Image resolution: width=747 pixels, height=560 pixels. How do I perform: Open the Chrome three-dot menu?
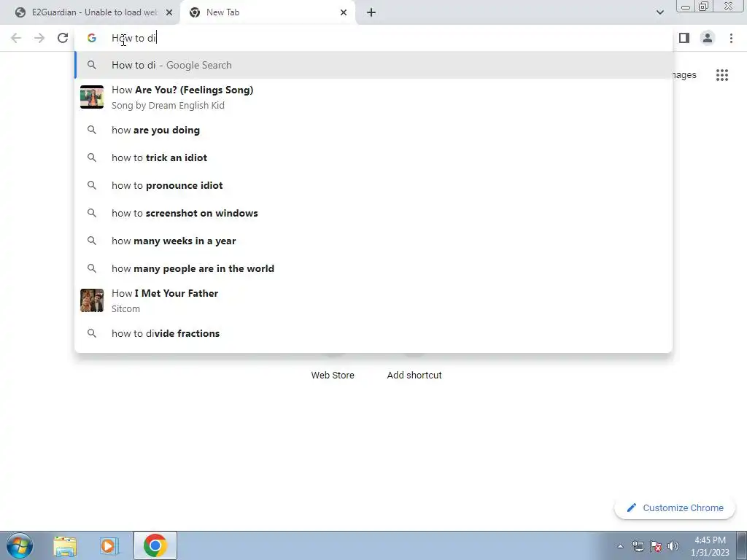tap(731, 38)
